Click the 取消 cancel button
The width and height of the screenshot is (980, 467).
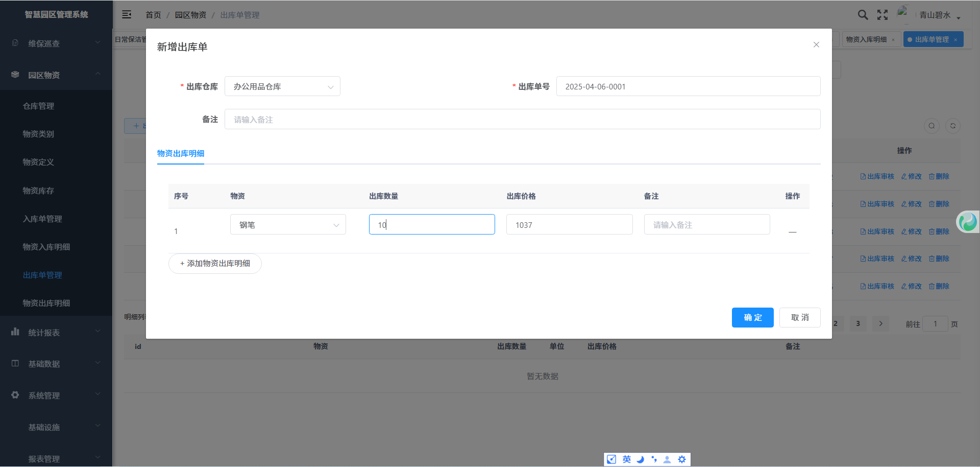[x=799, y=317]
